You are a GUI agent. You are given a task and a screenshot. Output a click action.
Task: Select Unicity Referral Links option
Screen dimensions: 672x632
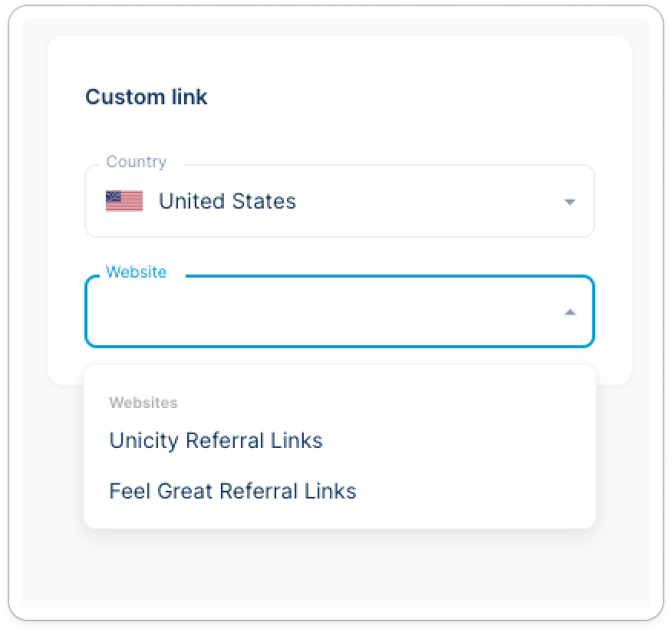[216, 440]
